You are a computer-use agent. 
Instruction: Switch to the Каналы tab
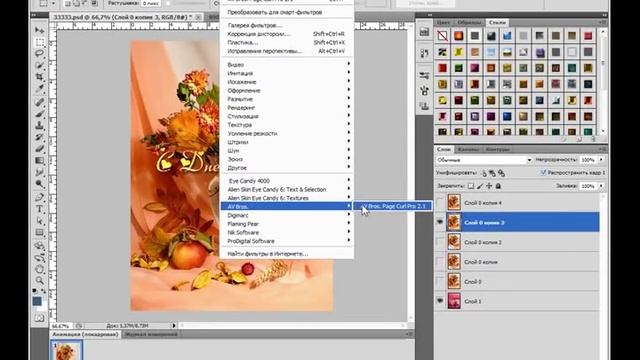468,149
